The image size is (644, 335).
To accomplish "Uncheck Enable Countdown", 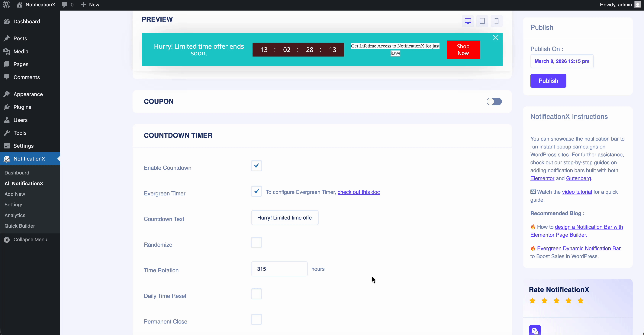I will pyautogui.click(x=256, y=165).
